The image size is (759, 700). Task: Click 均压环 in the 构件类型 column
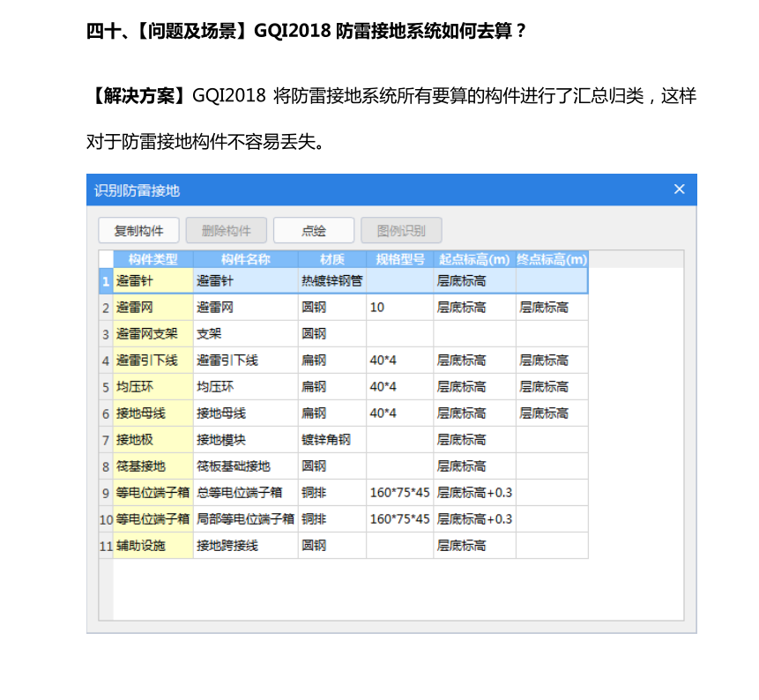point(153,387)
